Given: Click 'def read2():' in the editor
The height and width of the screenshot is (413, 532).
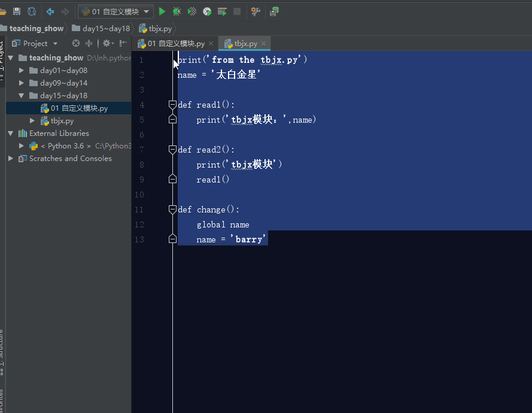Looking at the screenshot, I should click(206, 150).
